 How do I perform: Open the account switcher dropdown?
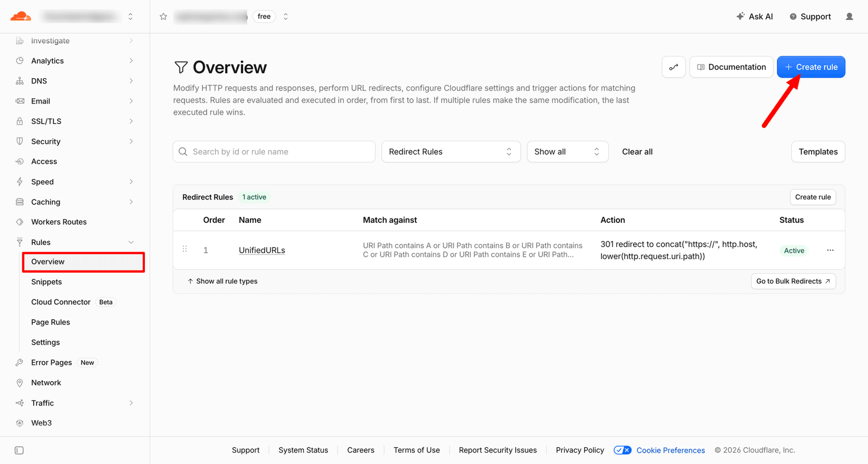click(130, 17)
